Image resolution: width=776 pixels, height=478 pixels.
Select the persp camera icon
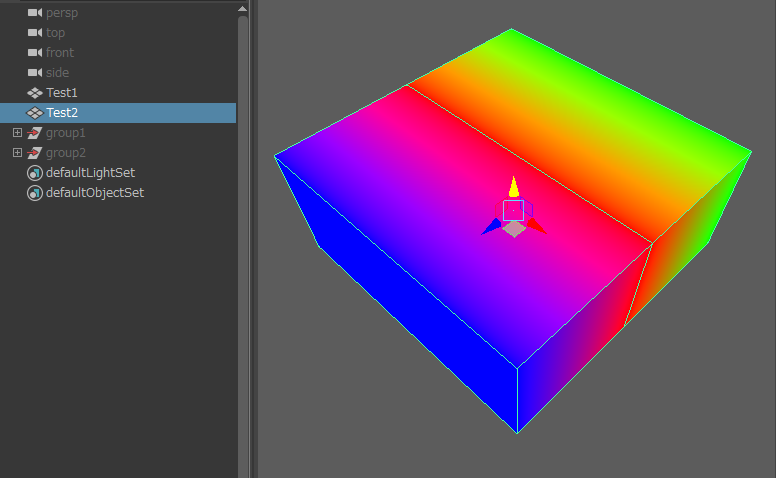pyautogui.click(x=35, y=12)
